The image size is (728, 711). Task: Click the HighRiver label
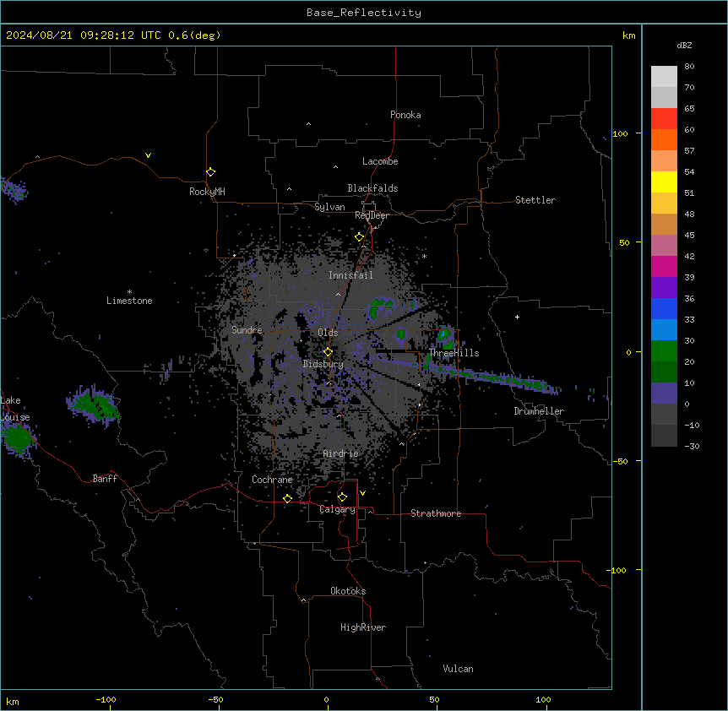click(363, 627)
